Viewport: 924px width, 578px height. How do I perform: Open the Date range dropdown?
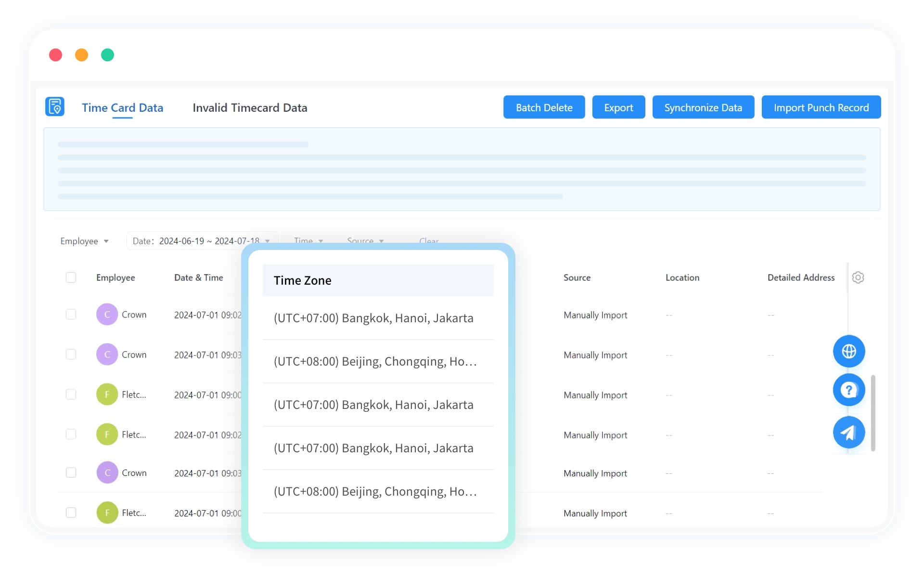[201, 240]
